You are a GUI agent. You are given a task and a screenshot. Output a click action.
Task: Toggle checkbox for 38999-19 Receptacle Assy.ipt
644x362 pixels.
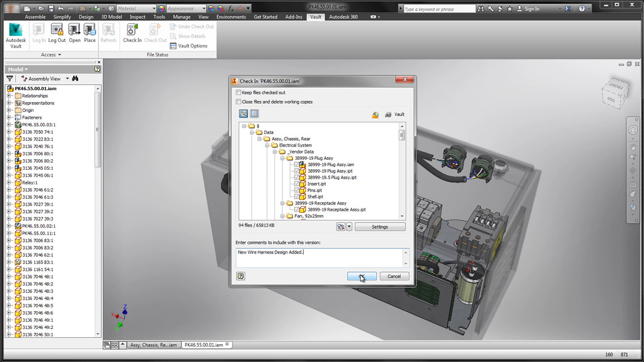tap(296, 209)
